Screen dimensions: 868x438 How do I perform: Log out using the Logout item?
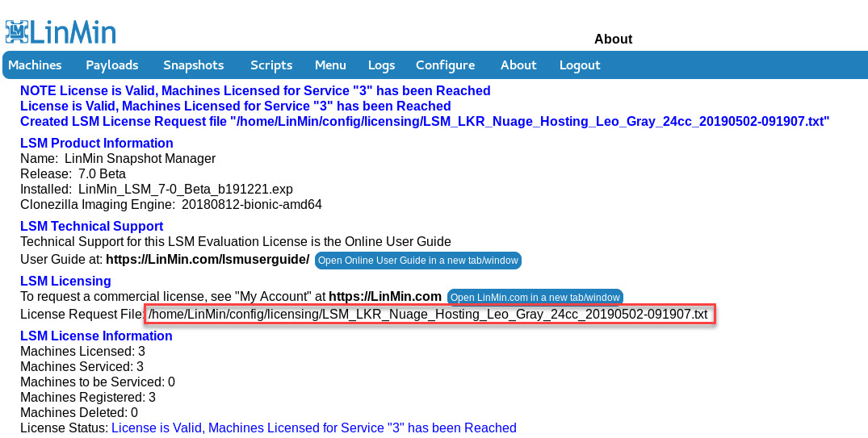[x=580, y=65]
